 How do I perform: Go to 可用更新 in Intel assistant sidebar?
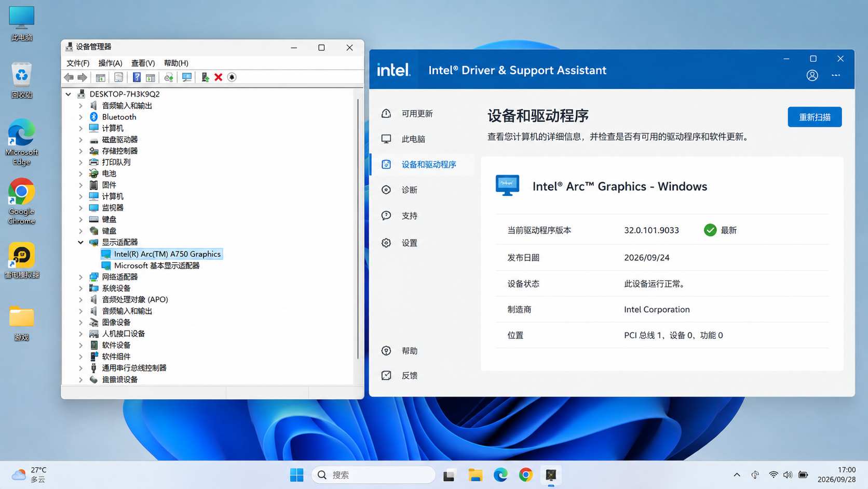pyautogui.click(x=422, y=113)
